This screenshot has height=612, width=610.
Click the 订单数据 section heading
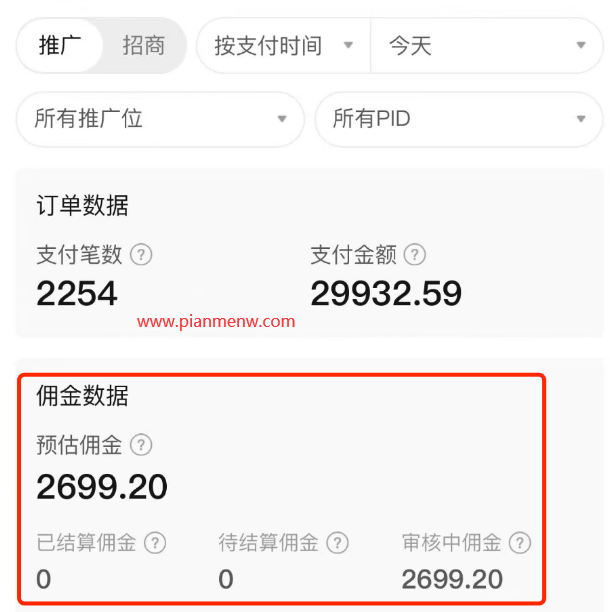(82, 205)
